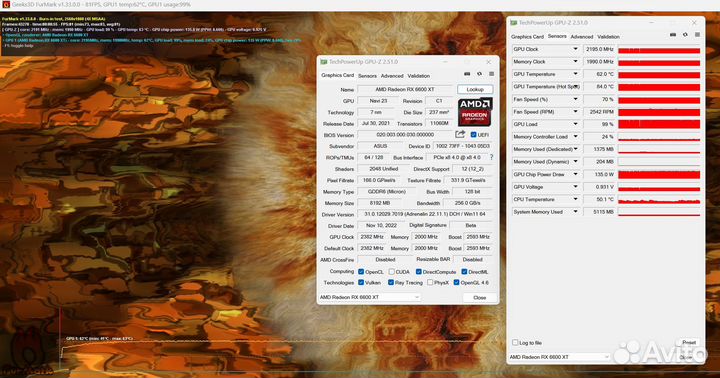Switch to Advanced tab in front GPU-Z window
Image resolution: width=720 pixels, height=378 pixels.
(x=392, y=76)
